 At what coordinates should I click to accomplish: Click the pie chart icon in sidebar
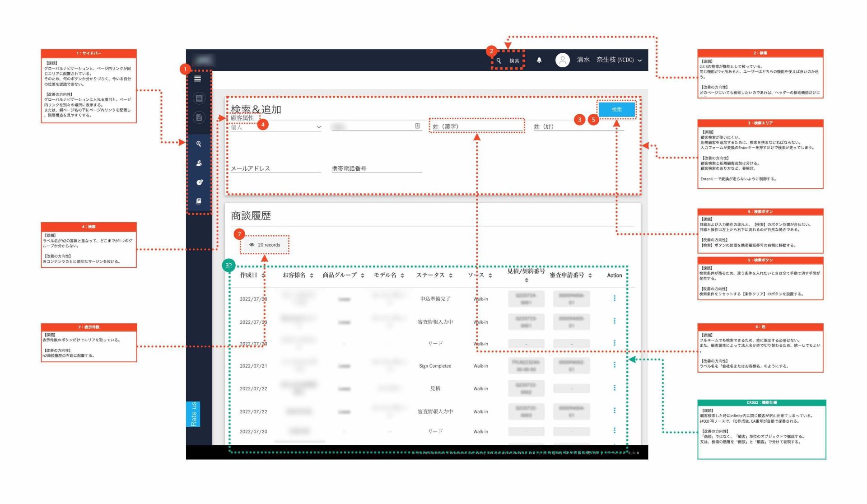199,182
